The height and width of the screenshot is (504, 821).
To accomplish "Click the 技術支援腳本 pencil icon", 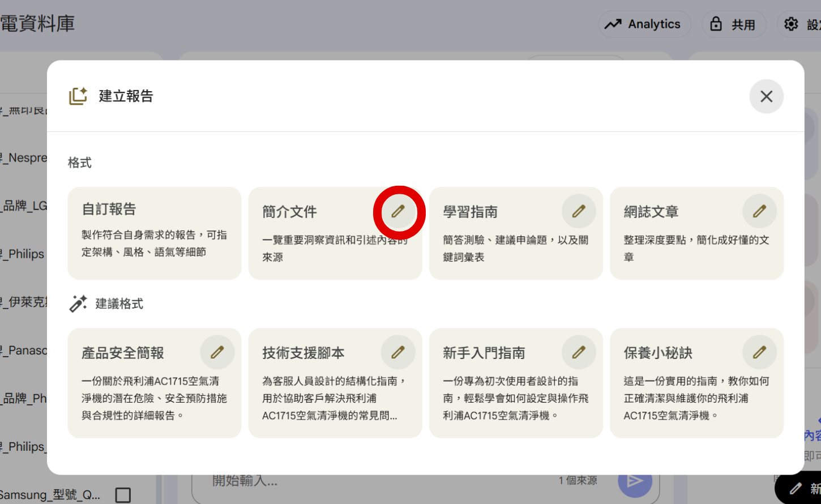I will [x=398, y=352].
